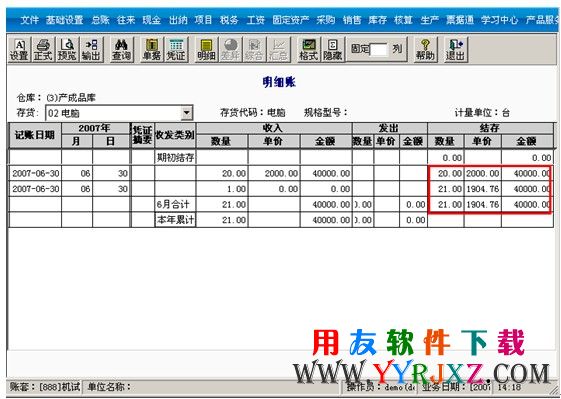Image resolution: width=561 pixels, height=399 pixels.
Task: Select the 记账日期 column header
Action: pos(35,135)
